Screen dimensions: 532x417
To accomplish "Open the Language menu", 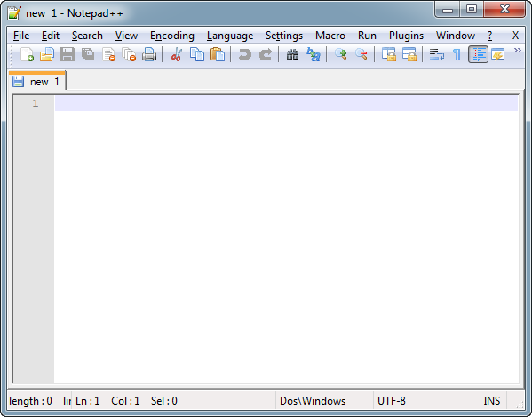I will tap(230, 36).
